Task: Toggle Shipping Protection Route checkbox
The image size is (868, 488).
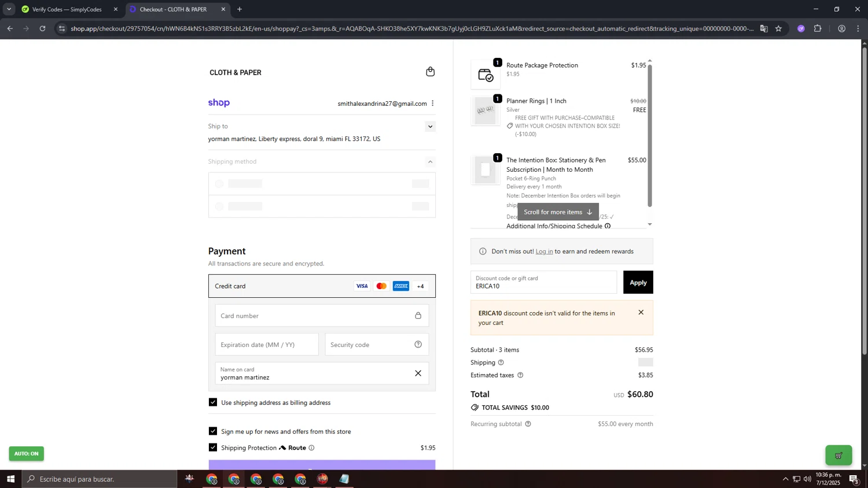Action: (x=213, y=448)
